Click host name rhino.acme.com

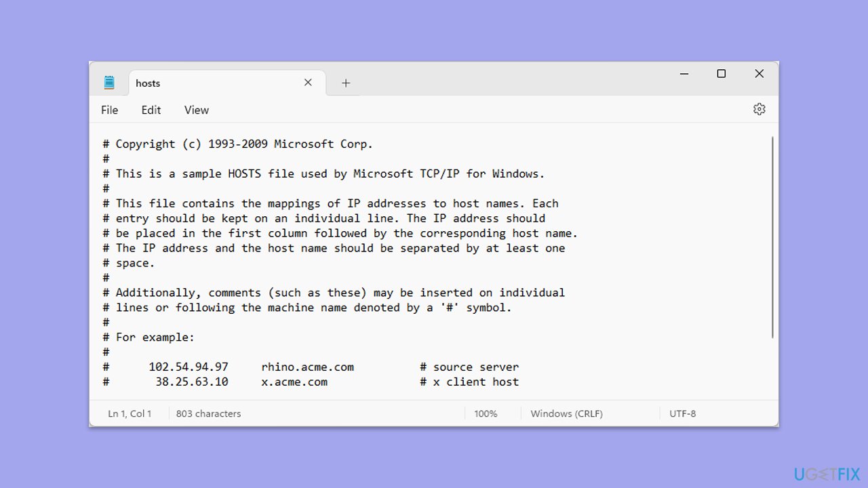click(x=307, y=367)
